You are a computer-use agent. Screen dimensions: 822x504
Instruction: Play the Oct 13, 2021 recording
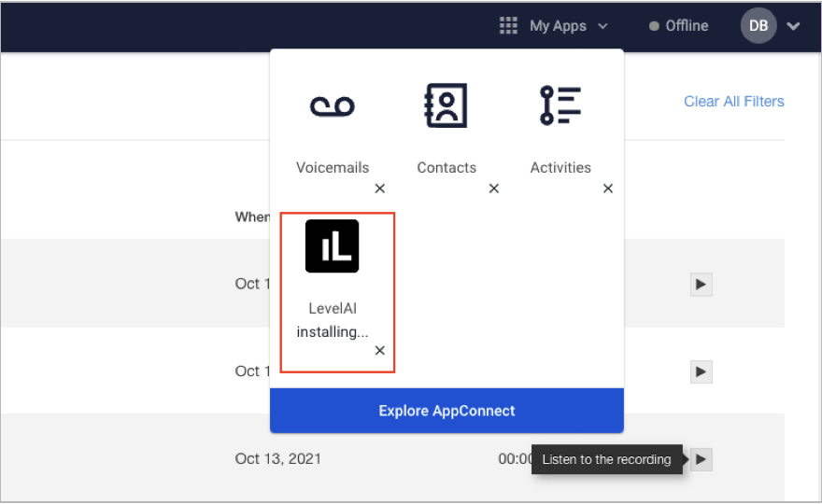click(701, 459)
